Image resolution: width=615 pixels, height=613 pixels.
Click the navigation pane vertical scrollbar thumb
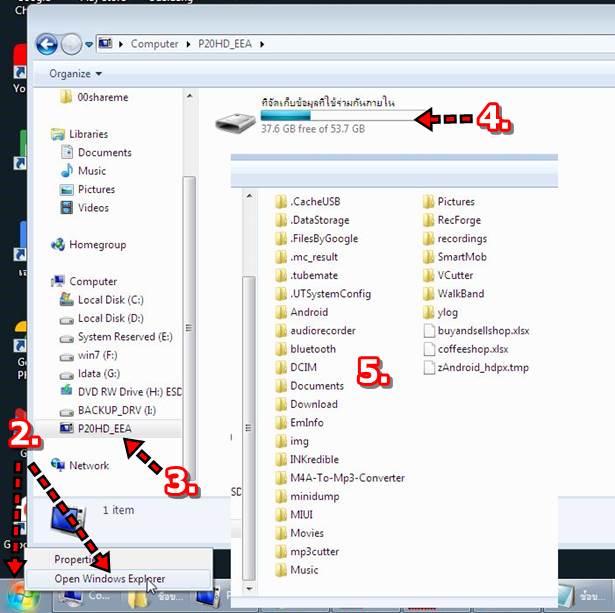tap(189, 330)
